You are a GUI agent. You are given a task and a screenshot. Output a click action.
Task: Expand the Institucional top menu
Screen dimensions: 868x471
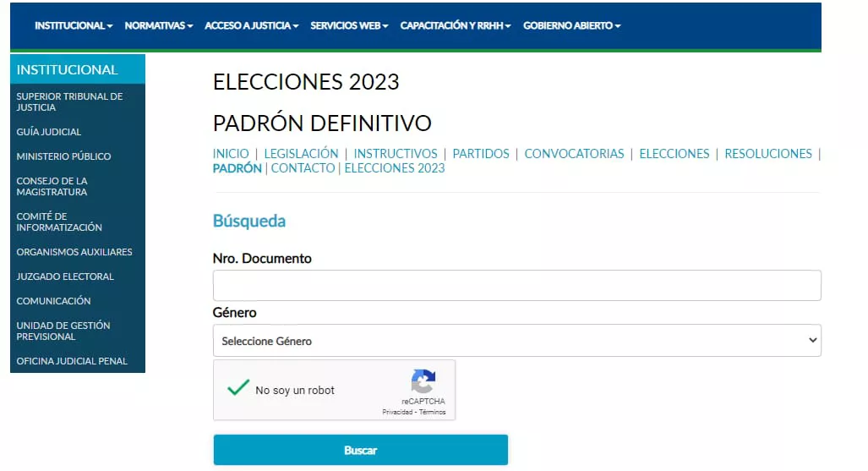click(x=74, y=26)
